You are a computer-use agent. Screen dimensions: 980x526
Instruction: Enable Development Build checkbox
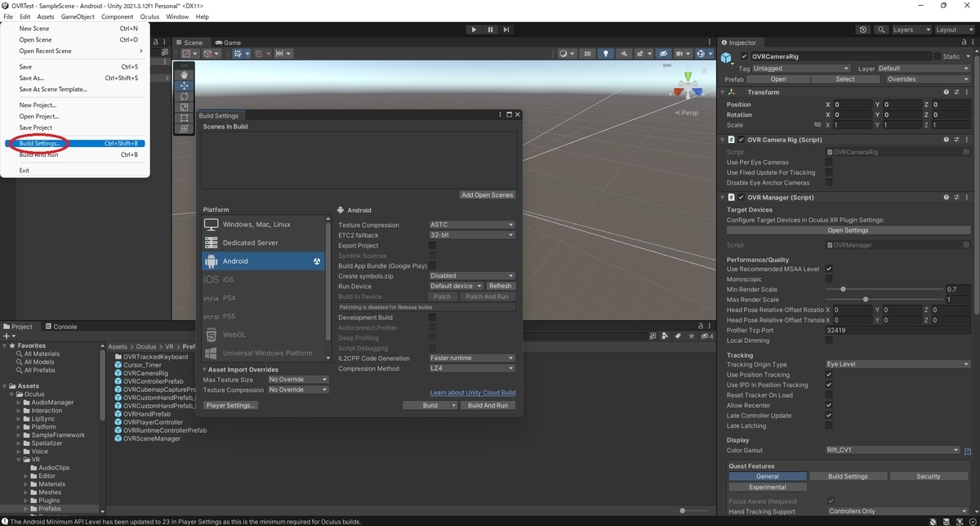432,318
